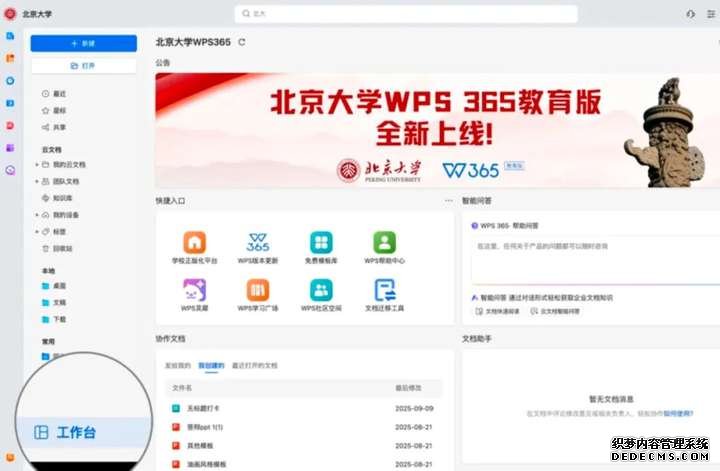
Task: Click the 我的云文档 folder icon
Action: pyautogui.click(x=45, y=164)
